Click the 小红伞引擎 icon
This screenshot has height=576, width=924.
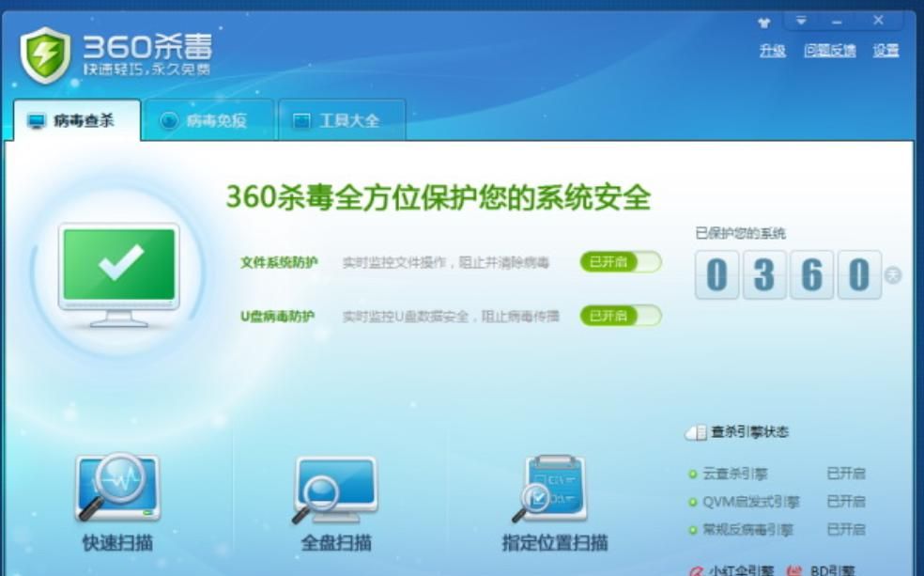pos(697,571)
